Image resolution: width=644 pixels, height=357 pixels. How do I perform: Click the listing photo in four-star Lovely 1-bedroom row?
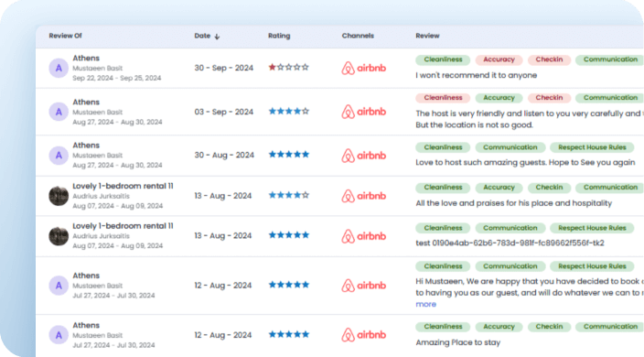(x=59, y=196)
